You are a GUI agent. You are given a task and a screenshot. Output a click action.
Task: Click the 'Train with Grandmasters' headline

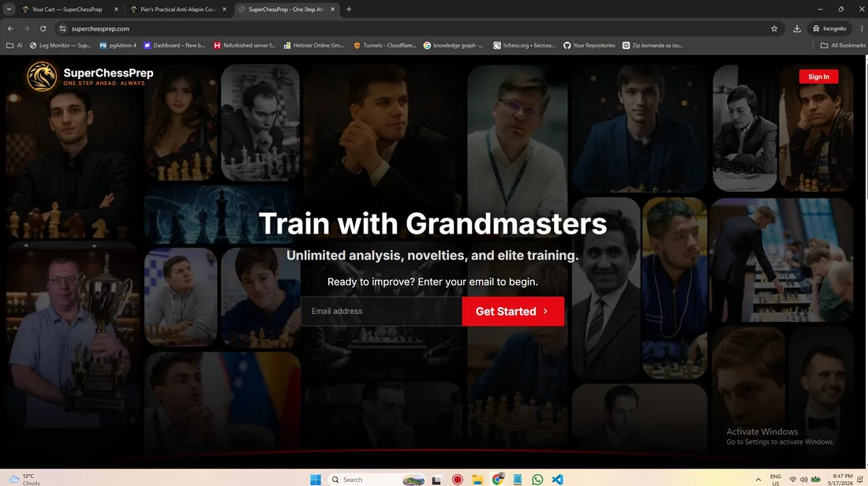[x=432, y=223]
